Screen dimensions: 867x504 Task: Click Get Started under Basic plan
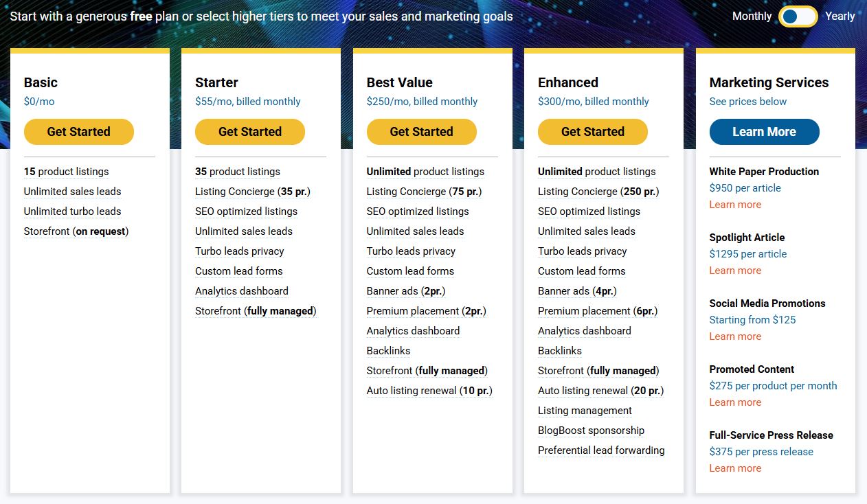[79, 132]
